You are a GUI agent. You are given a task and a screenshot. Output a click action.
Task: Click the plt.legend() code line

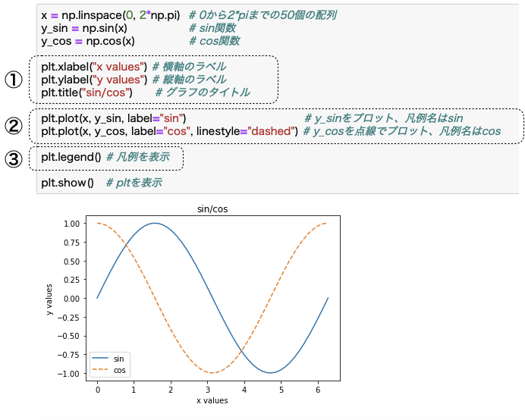tap(71, 158)
